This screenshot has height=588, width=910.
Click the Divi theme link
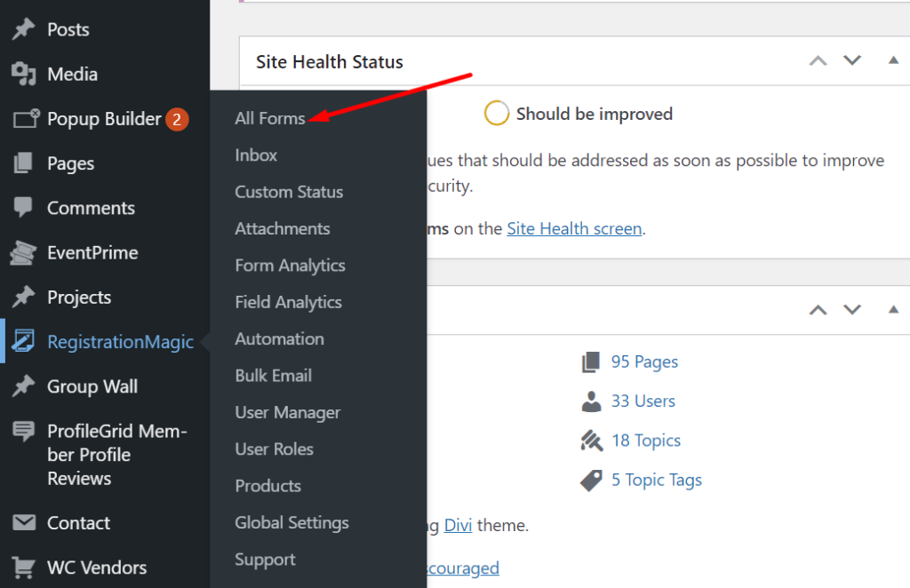[458, 525]
